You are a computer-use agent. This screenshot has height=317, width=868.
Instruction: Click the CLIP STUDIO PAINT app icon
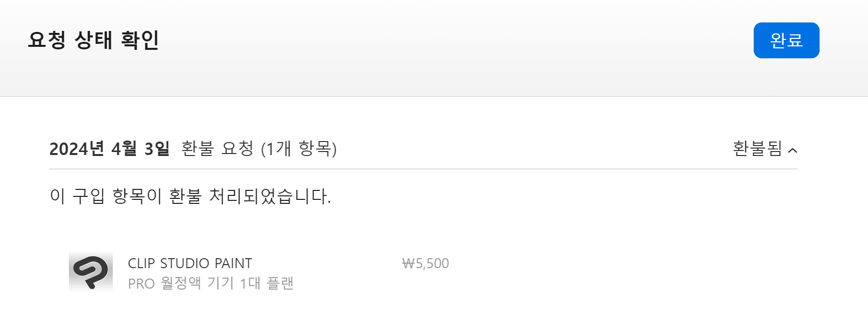pos(90,272)
